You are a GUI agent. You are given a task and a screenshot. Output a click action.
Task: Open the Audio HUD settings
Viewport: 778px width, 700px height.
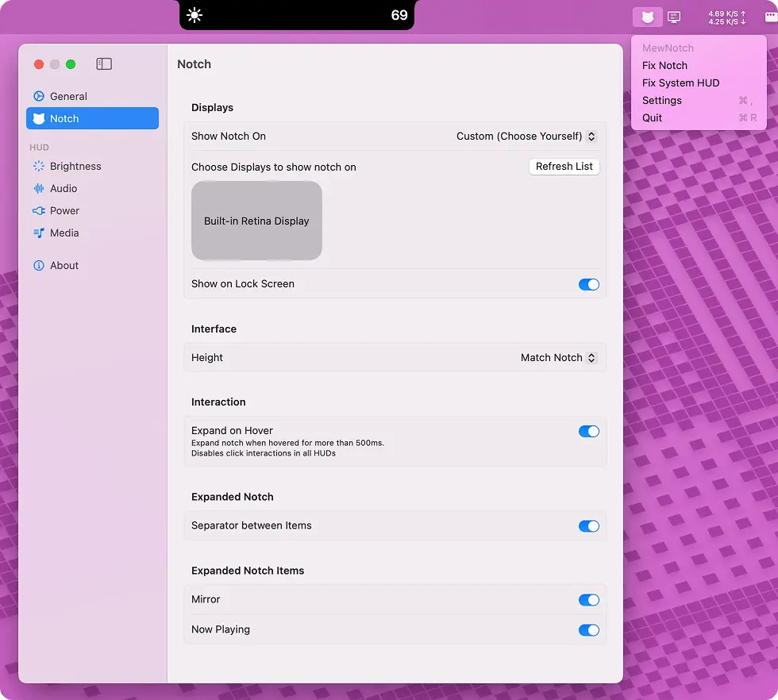click(92, 189)
